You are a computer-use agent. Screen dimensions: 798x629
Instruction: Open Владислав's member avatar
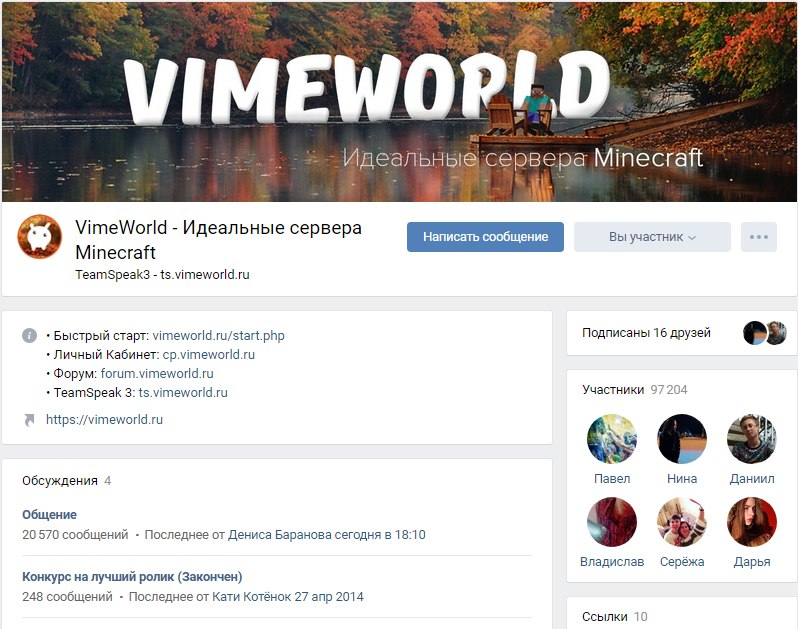(612, 522)
